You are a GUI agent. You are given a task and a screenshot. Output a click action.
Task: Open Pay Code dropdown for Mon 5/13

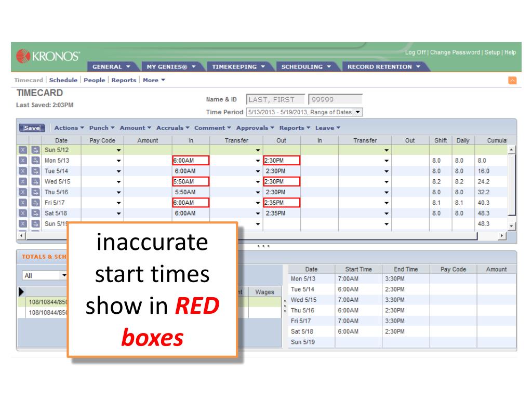tap(118, 161)
